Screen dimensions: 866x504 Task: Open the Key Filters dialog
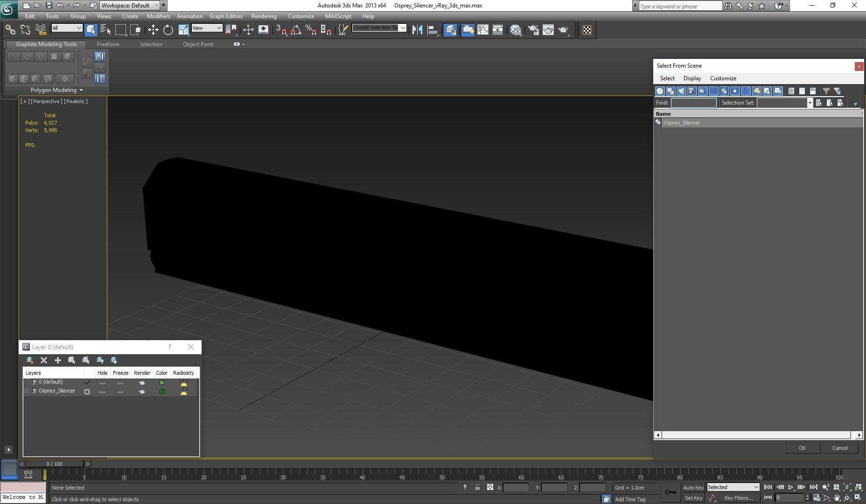739,498
